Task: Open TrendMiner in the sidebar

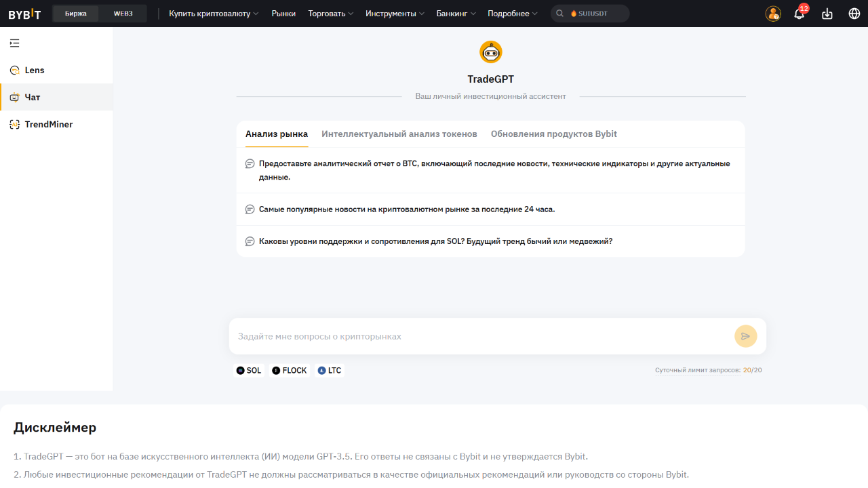Action: click(48, 125)
